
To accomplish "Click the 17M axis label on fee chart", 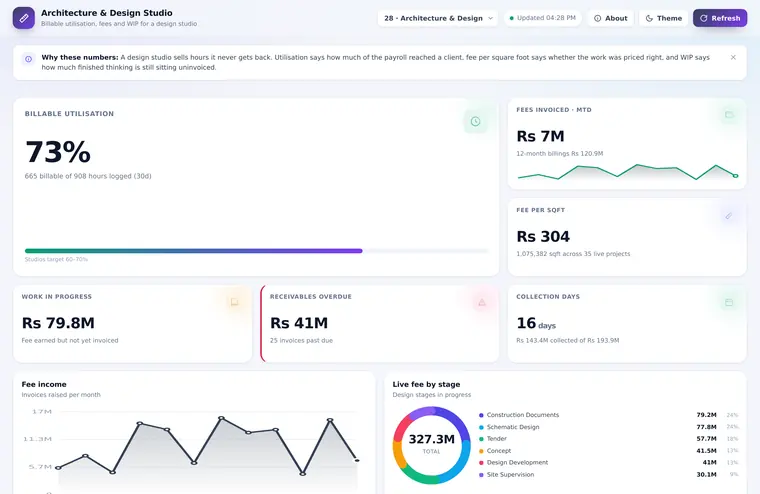I will tap(42, 412).
